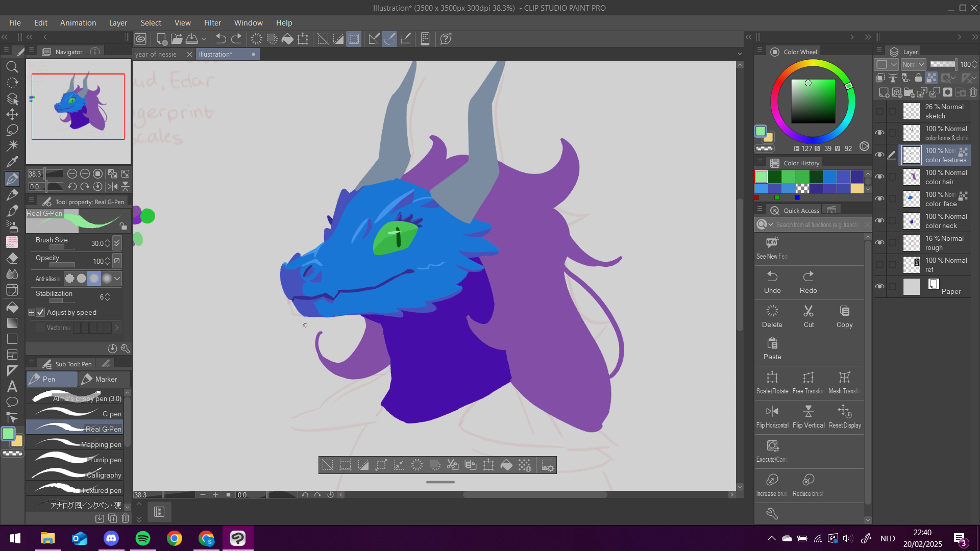
Task: Click the Clip Studio logo toolbar icon
Action: pyautogui.click(x=140, y=39)
